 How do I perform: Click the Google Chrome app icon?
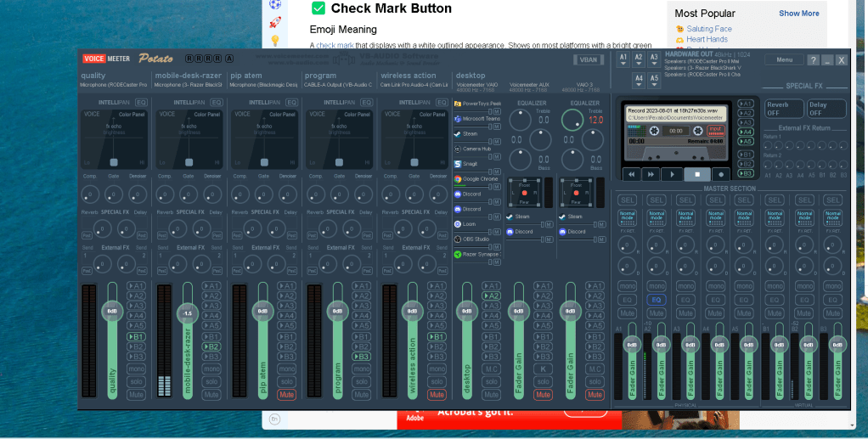(458, 179)
